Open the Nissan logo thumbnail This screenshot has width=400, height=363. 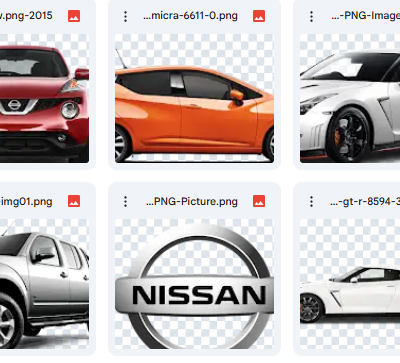pyautogui.click(x=194, y=284)
